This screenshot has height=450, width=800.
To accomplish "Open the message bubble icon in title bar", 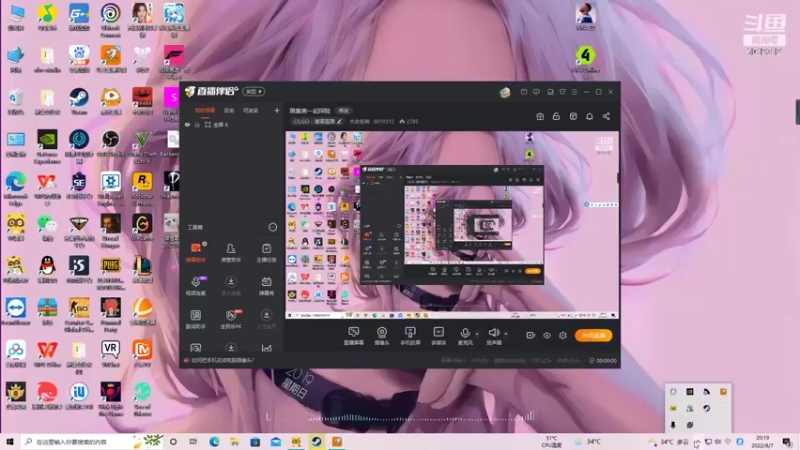I will [536, 92].
